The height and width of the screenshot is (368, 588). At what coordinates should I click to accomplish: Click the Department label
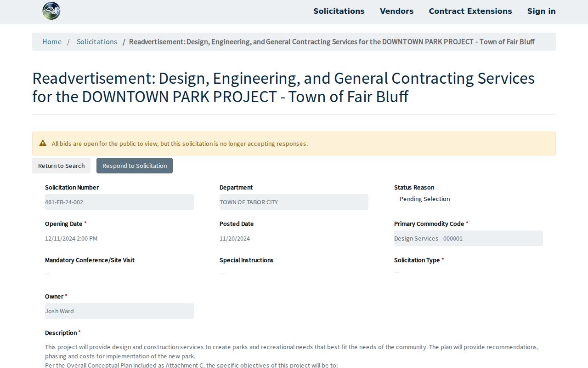point(236,187)
